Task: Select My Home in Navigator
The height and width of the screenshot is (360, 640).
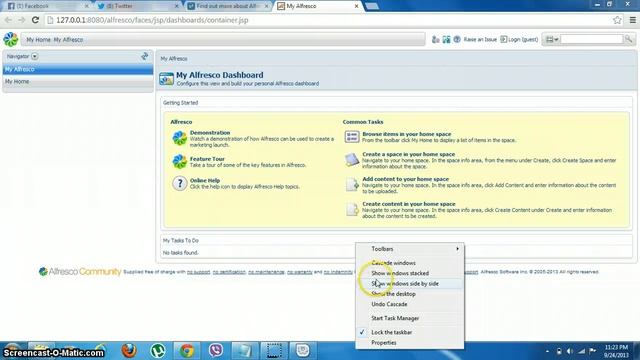Action: pos(78,82)
